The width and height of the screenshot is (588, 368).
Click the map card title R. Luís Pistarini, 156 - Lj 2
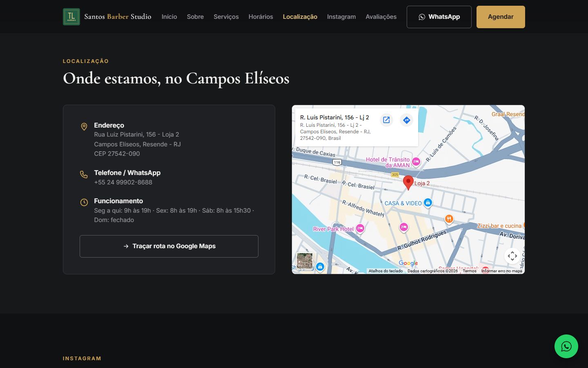pyautogui.click(x=334, y=117)
